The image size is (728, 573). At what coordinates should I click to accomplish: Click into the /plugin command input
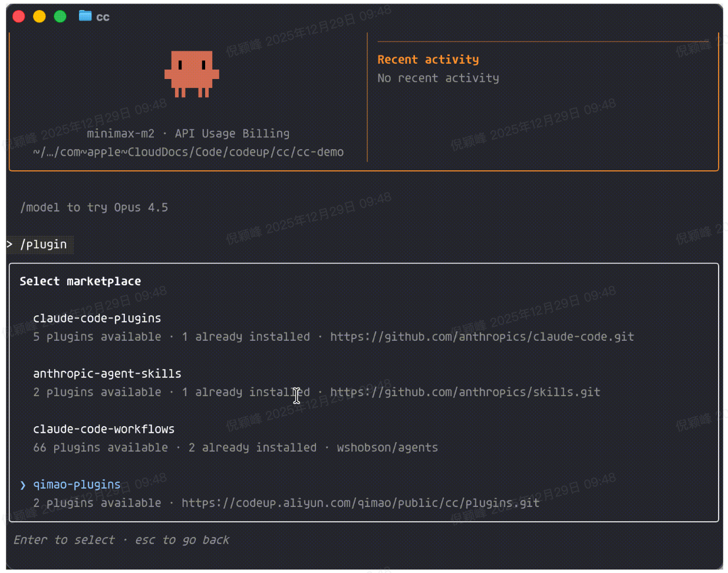[x=44, y=244]
